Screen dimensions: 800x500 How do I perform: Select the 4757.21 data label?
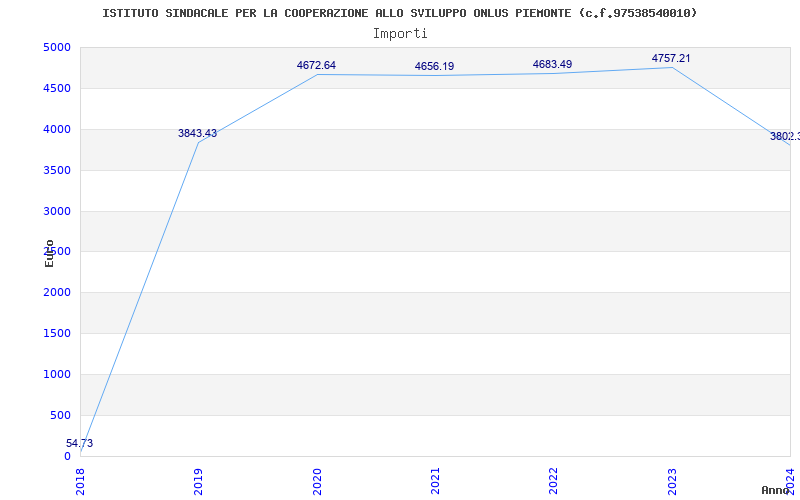pyautogui.click(x=671, y=58)
